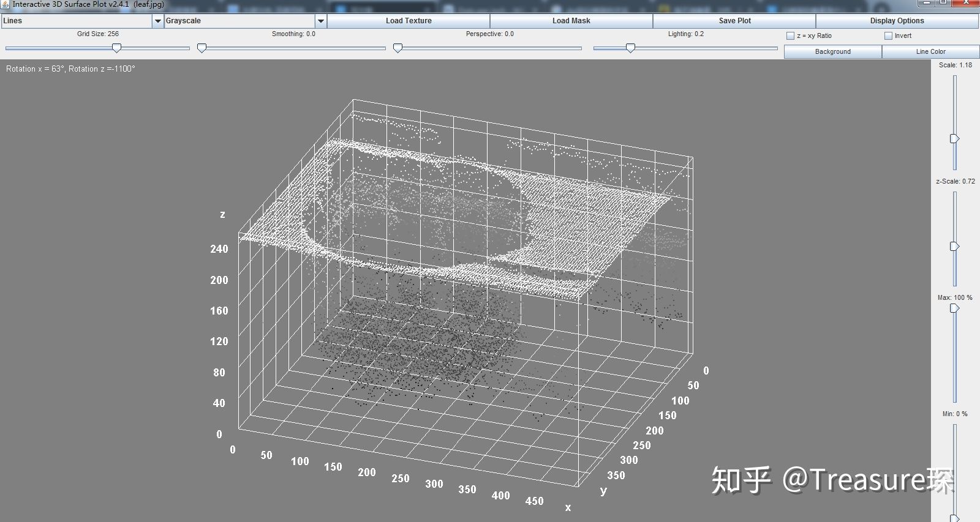Click the Lighting slider handle
980x522 pixels.
[x=630, y=48]
